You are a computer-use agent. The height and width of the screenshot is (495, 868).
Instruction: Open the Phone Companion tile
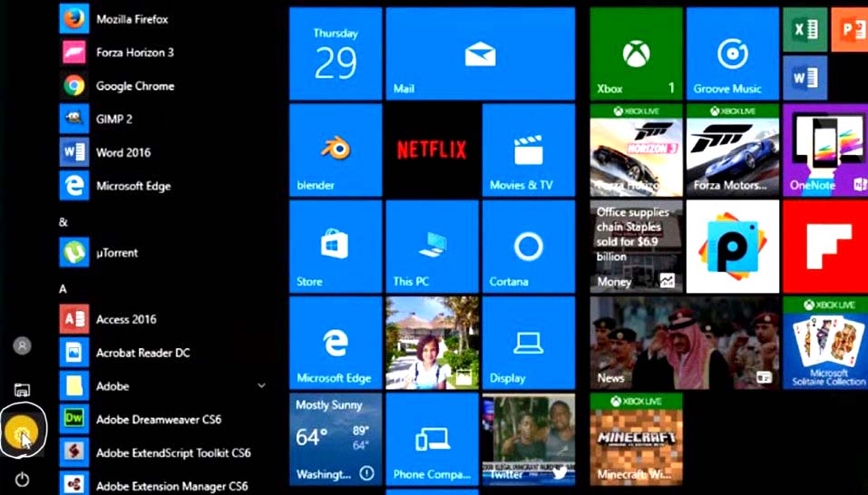pyautogui.click(x=432, y=439)
